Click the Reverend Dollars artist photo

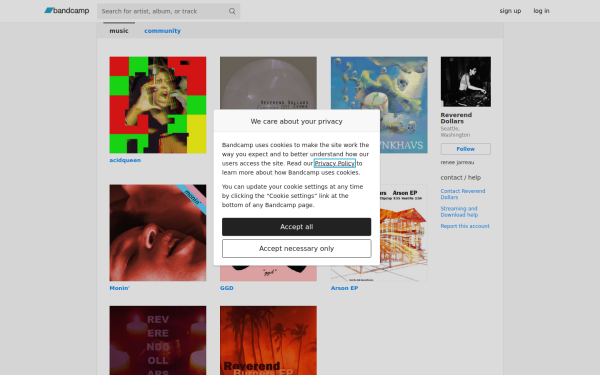click(466, 82)
